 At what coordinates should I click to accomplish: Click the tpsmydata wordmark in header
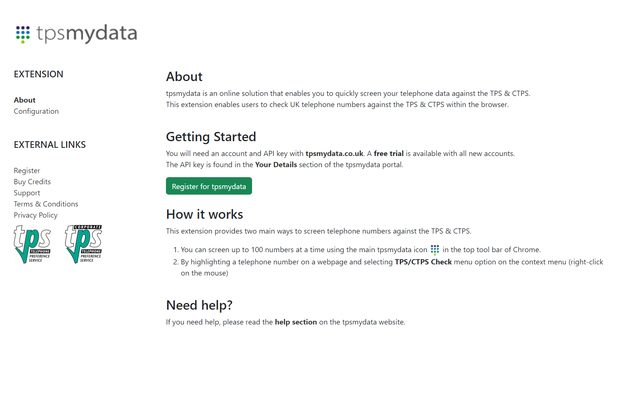pos(87,34)
